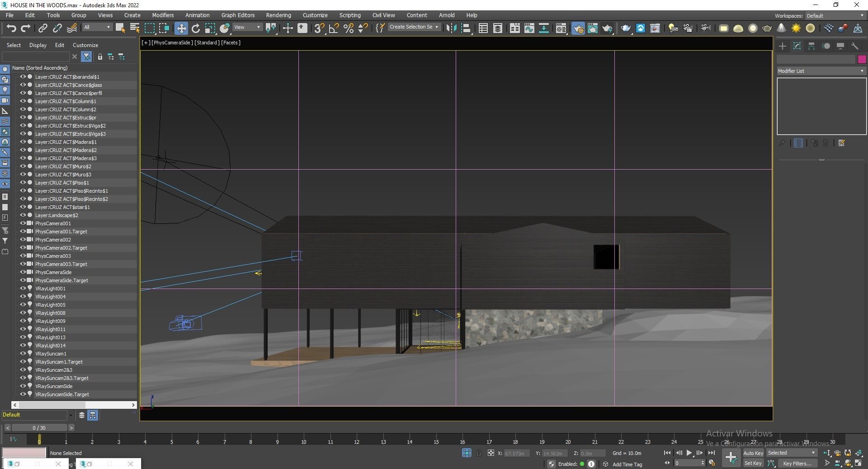Open the Graph Editors menu

click(238, 15)
